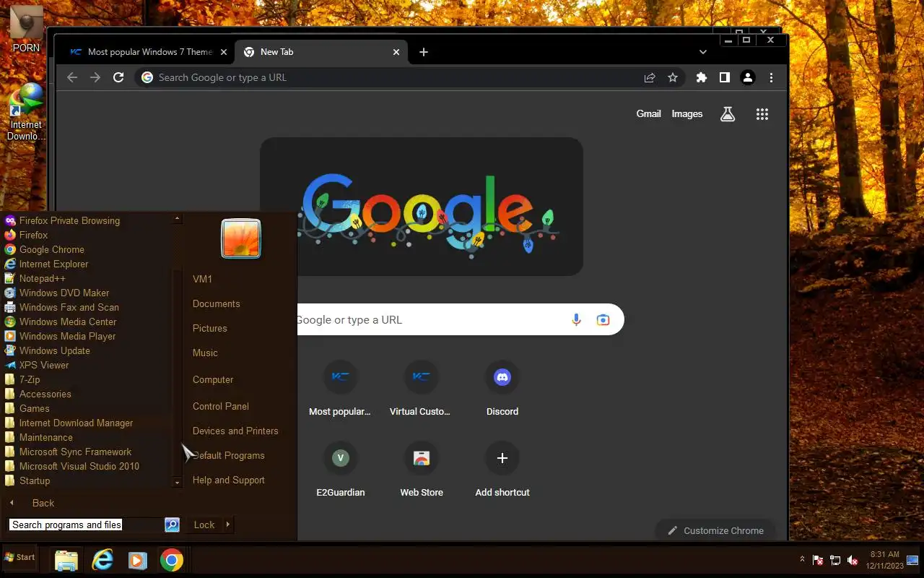Open the Discord shortcut tile
Image resolution: width=924 pixels, height=578 pixels.
[502, 390]
